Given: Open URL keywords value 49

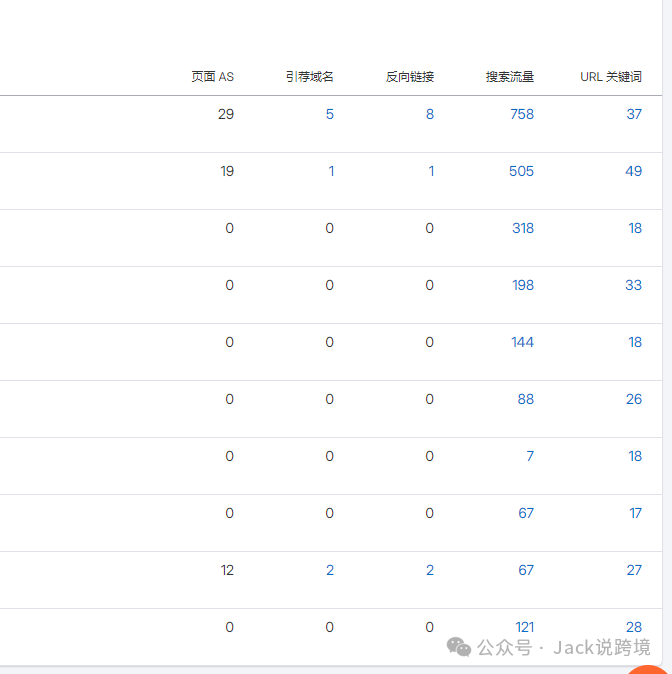Looking at the screenshot, I should [634, 171].
